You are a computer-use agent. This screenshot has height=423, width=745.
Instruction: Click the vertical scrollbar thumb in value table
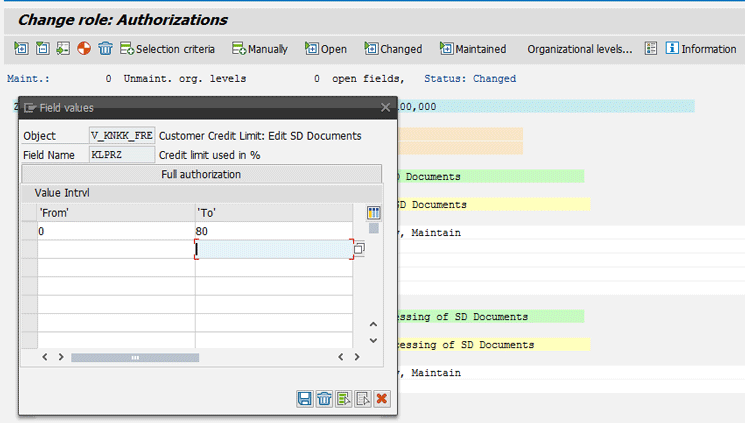point(374,229)
